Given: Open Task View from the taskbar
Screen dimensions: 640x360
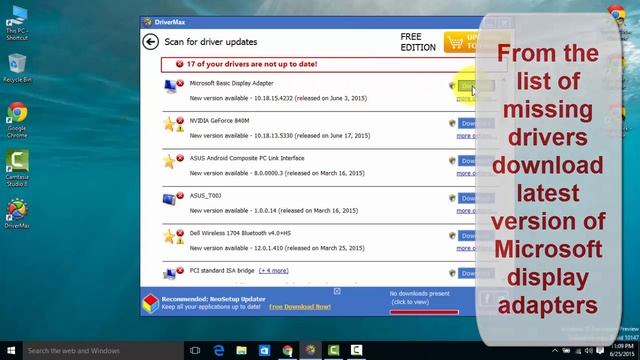Looking at the screenshot, I should (195, 351).
